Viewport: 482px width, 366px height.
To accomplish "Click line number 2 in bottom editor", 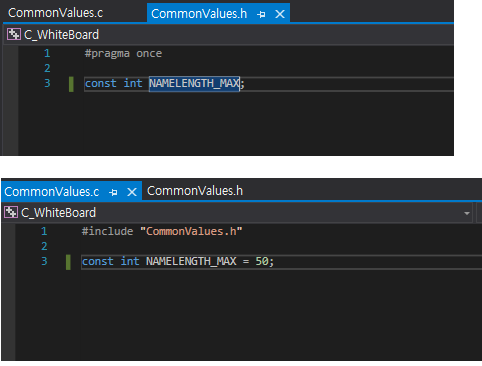I will tap(44, 246).
